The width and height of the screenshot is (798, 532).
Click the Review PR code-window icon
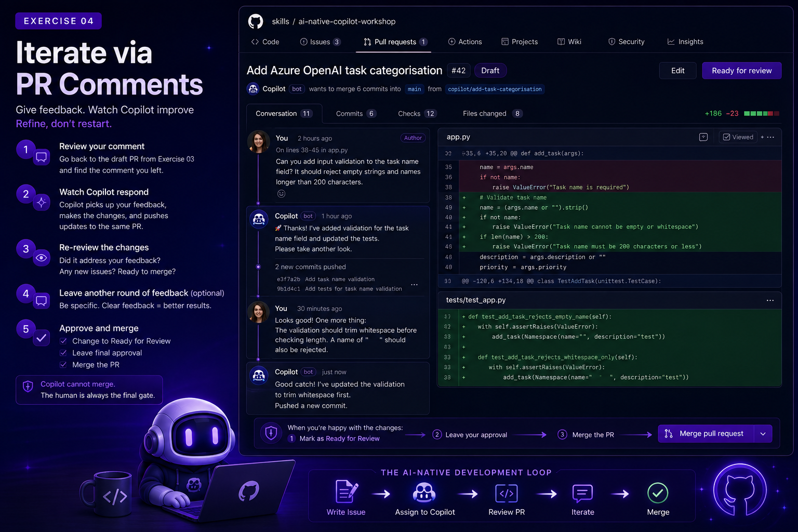[507, 493]
